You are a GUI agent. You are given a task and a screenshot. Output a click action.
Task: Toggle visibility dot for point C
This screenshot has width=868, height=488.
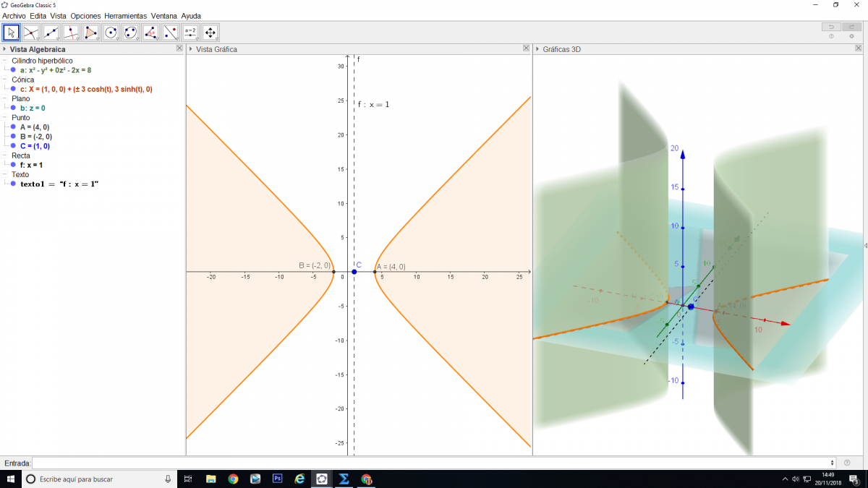point(13,145)
